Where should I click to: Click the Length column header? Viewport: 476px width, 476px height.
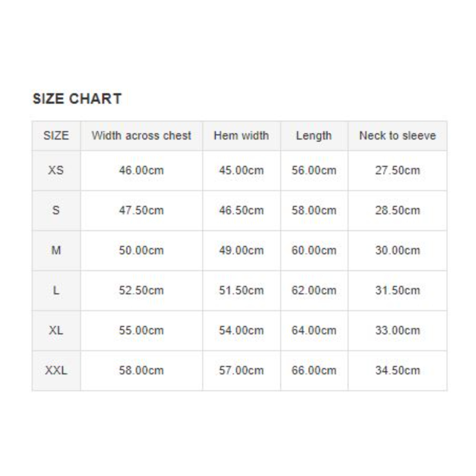314,136
